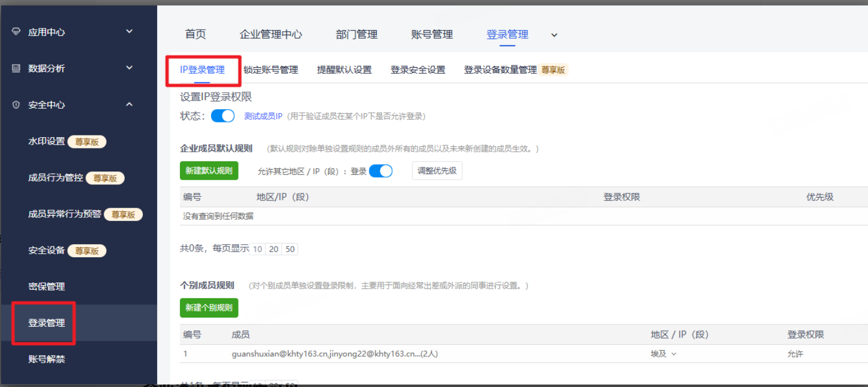Expand the 数据分析 sidebar chevron
Screen dimensions: 868x387
tap(129, 68)
